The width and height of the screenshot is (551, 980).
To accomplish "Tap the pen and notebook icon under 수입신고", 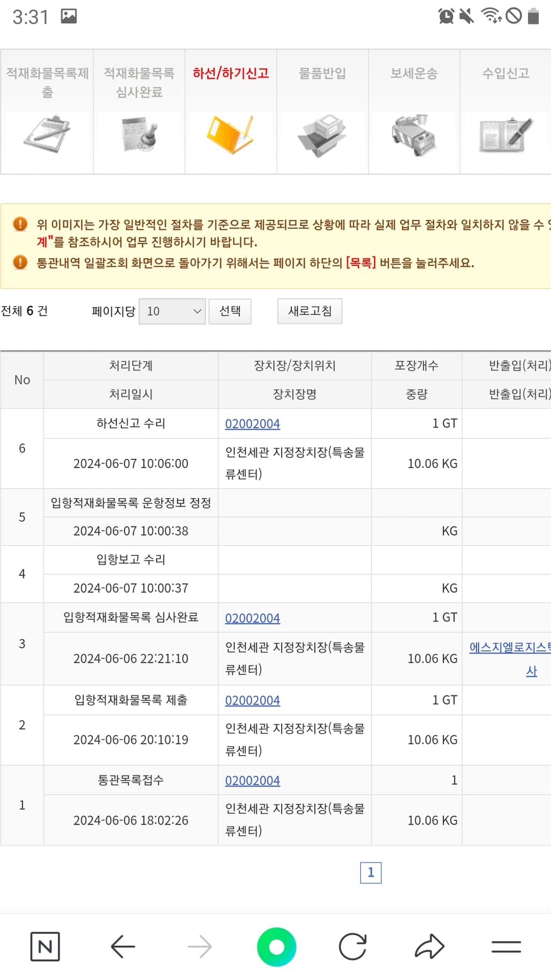I will coord(506,134).
